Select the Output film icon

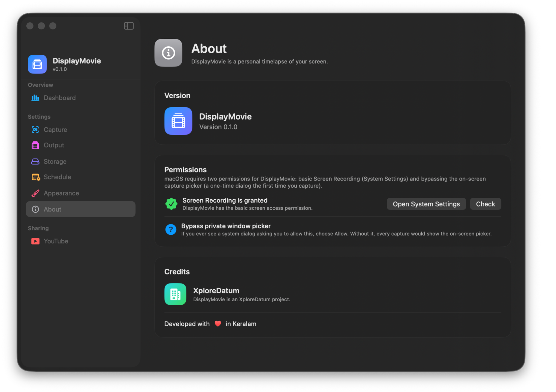coord(35,145)
